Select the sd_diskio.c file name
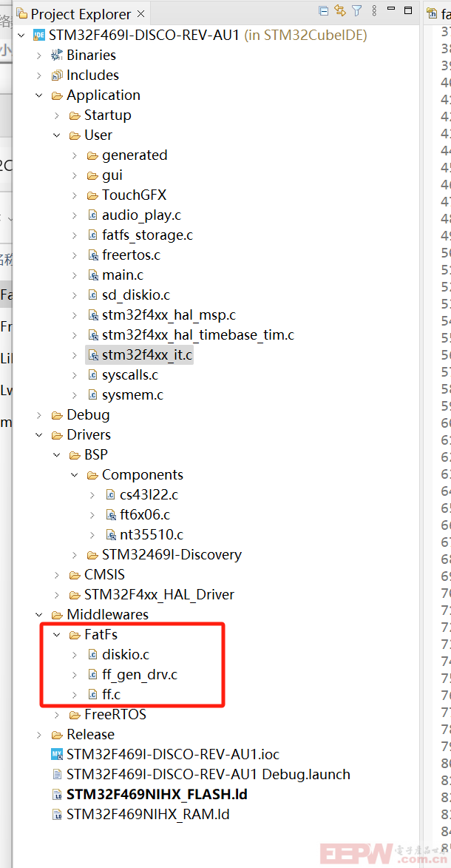 [135, 295]
